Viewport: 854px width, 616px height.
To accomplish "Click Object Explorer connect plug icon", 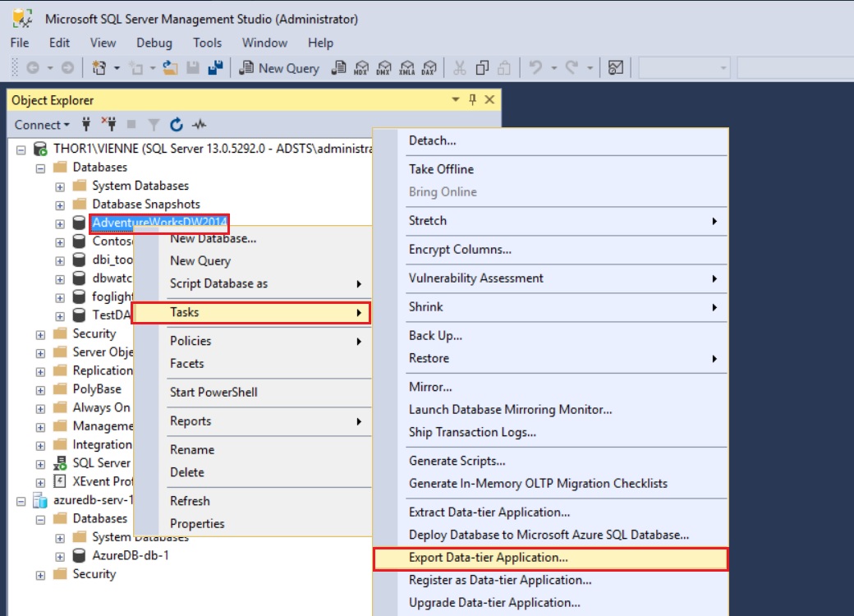I will coord(86,125).
